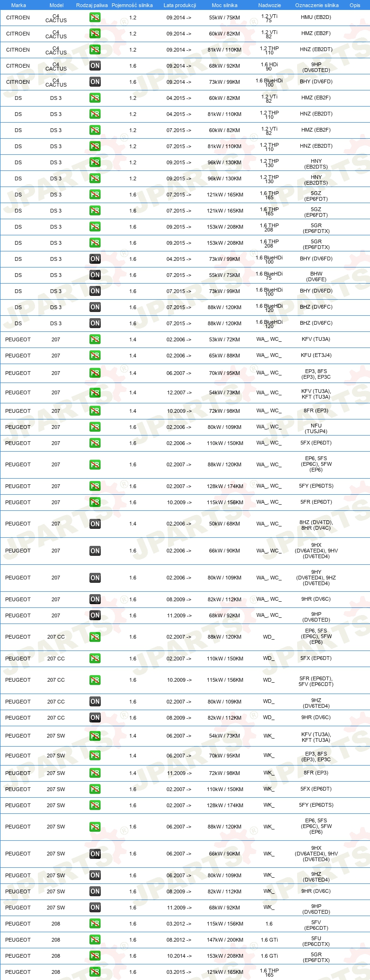Click petrol icon in DS 3 07.2015 81kW row

click(95, 146)
